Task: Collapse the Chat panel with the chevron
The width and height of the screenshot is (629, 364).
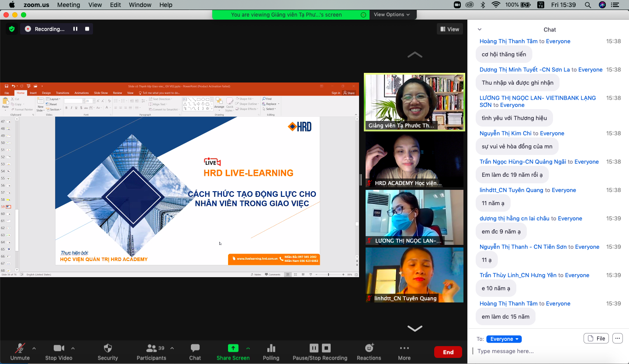Action: pyautogui.click(x=480, y=29)
